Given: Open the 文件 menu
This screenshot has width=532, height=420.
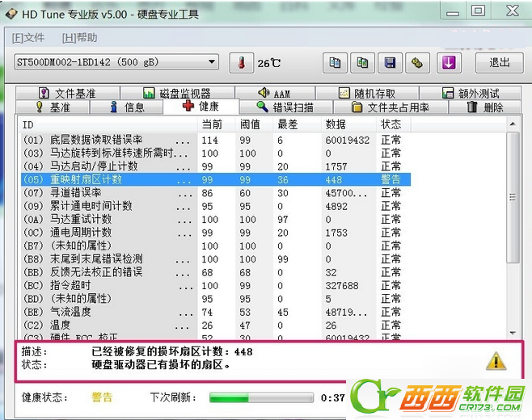Looking at the screenshot, I should click(x=27, y=37).
